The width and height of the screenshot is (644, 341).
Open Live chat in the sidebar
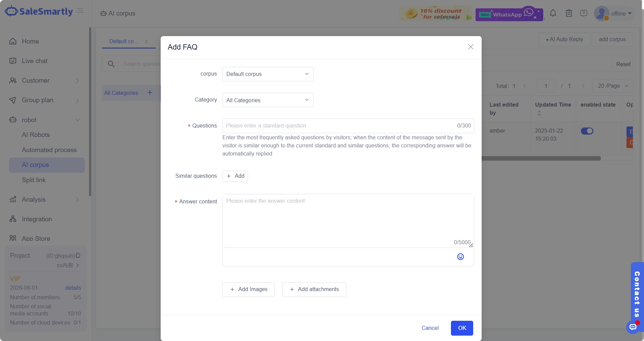pyautogui.click(x=34, y=61)
